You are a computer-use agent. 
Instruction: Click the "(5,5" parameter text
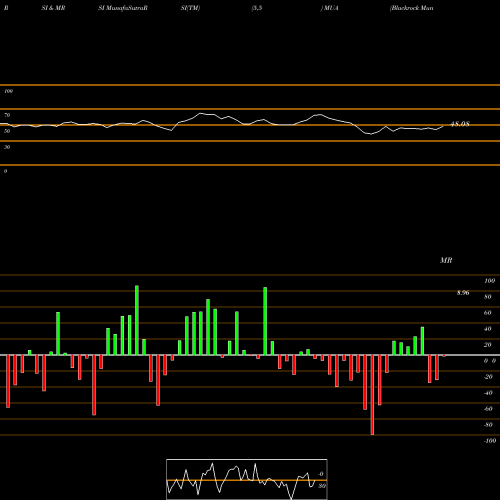(x=257, y=8)
